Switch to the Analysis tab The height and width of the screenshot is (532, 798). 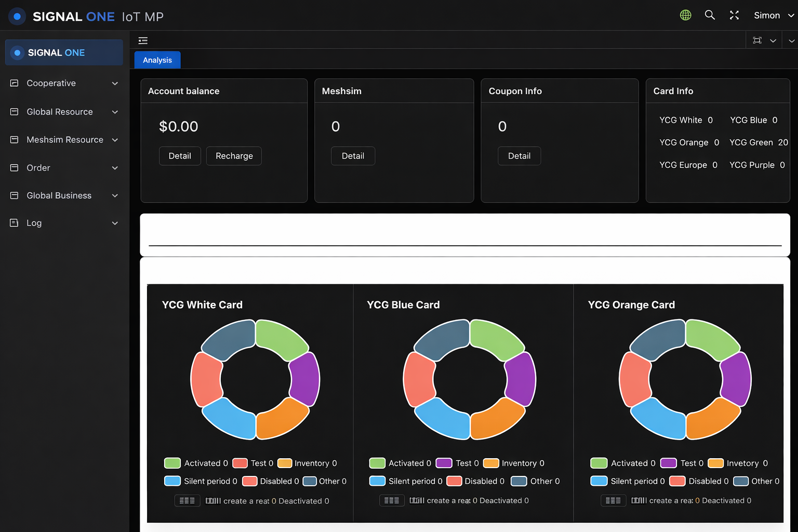(157, 60)
